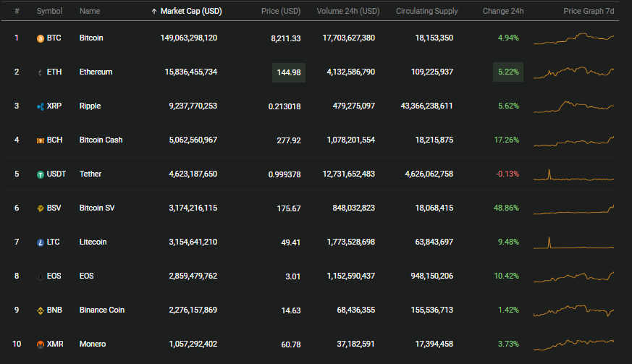
Task: Sort by Change 24h column header
Action: pos(503,12)
